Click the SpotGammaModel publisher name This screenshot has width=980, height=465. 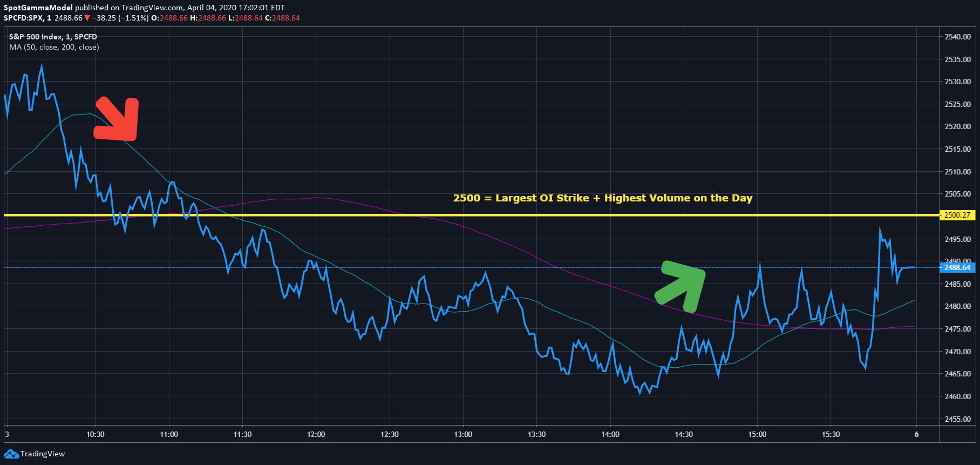pyautogui.click(x=38, y=8)
